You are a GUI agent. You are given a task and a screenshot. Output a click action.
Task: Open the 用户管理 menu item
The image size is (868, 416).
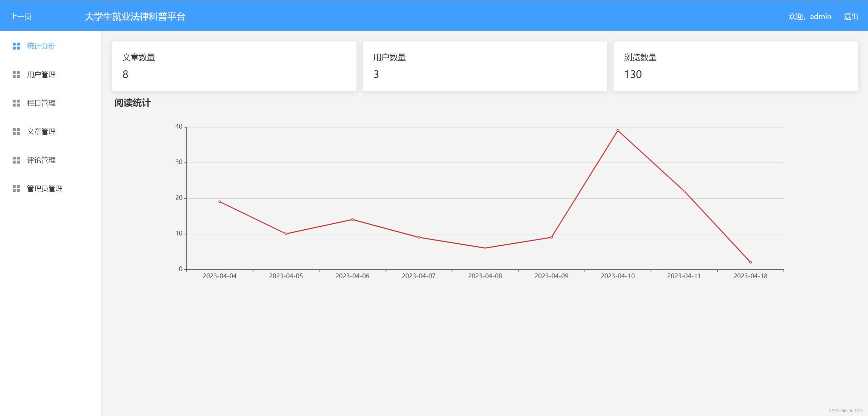41,75
